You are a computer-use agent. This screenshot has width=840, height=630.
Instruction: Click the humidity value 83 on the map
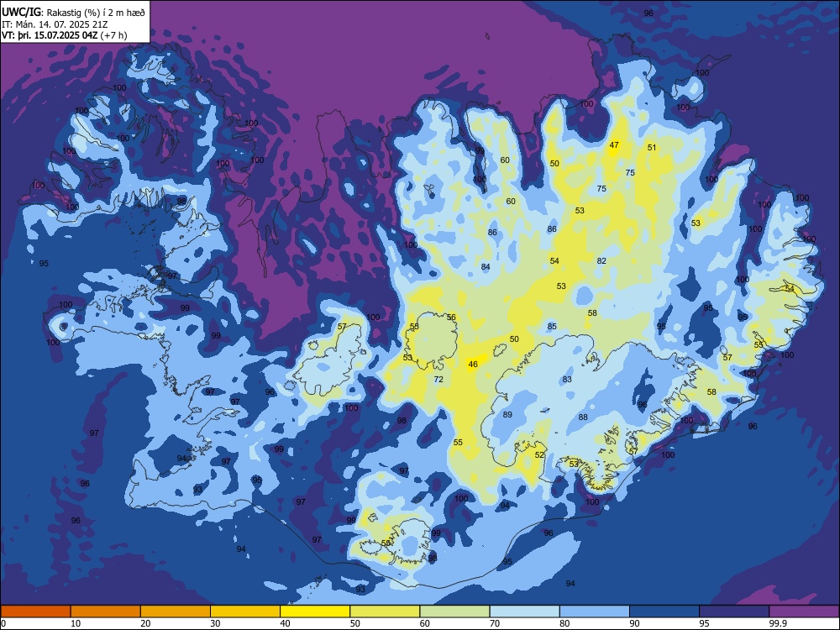coord(567,380)
